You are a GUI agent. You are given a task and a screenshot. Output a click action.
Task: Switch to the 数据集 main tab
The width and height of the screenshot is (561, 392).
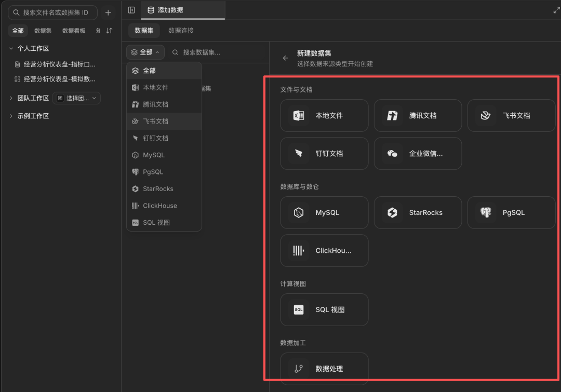click(x=144, y=31)
